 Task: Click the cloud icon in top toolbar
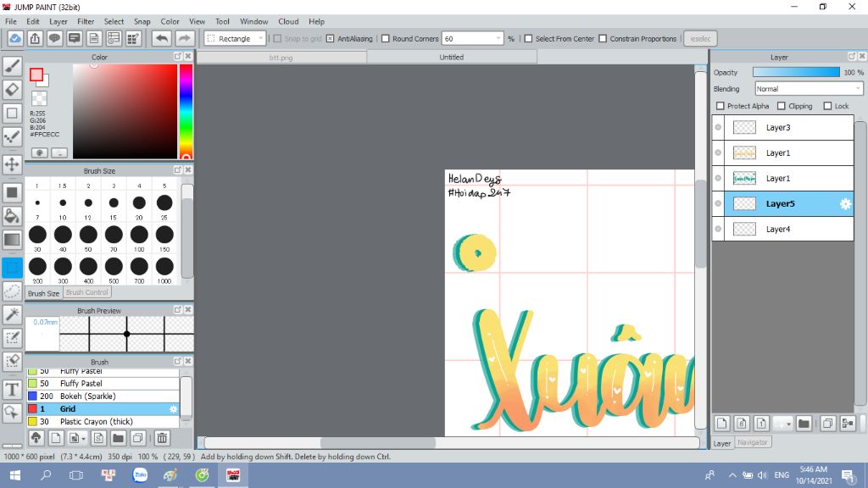click(x=15, y=38)
